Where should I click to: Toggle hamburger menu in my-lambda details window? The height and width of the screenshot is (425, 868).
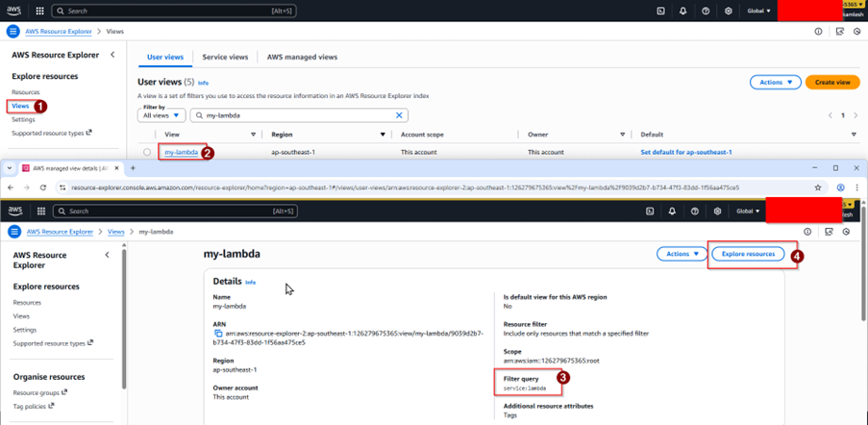[x=14, y=232]
